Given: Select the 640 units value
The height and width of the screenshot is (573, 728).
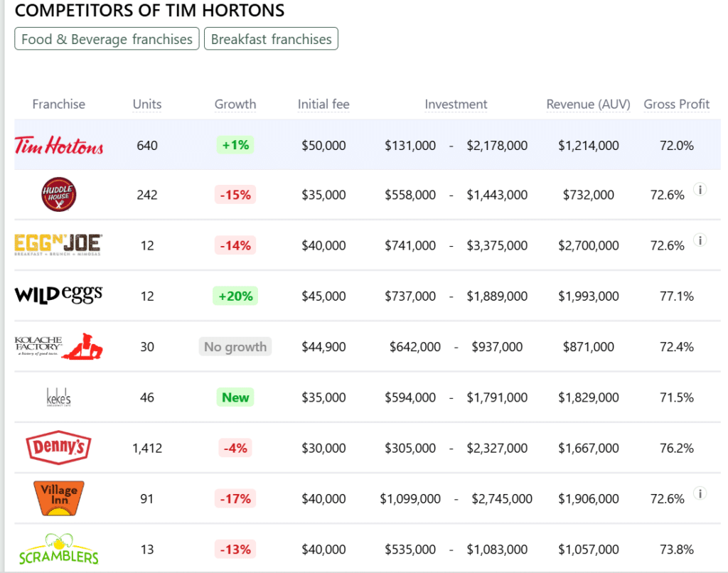Looking at the screenshot, I should coord(147,145).
